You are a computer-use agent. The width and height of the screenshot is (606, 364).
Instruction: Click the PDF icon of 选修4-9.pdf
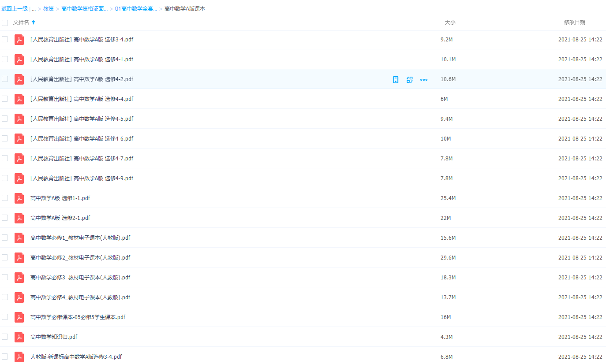[19, 178]
